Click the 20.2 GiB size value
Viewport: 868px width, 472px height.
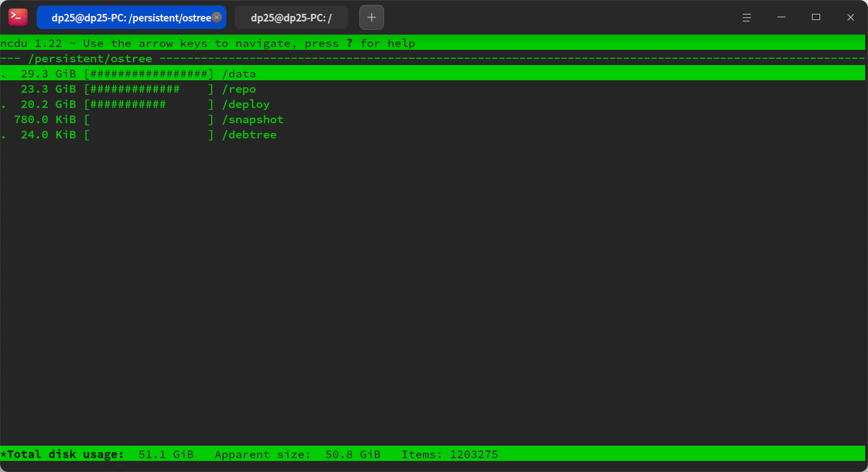point(48,104)
